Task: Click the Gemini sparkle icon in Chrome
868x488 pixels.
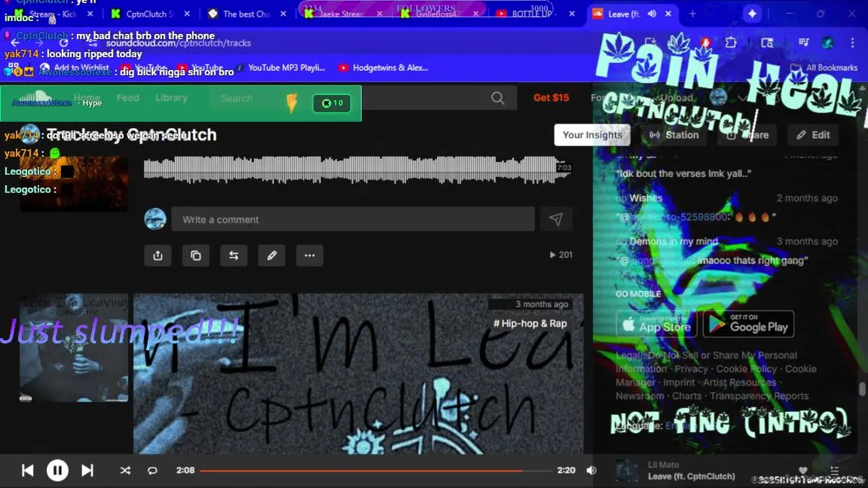Action: 752,14
